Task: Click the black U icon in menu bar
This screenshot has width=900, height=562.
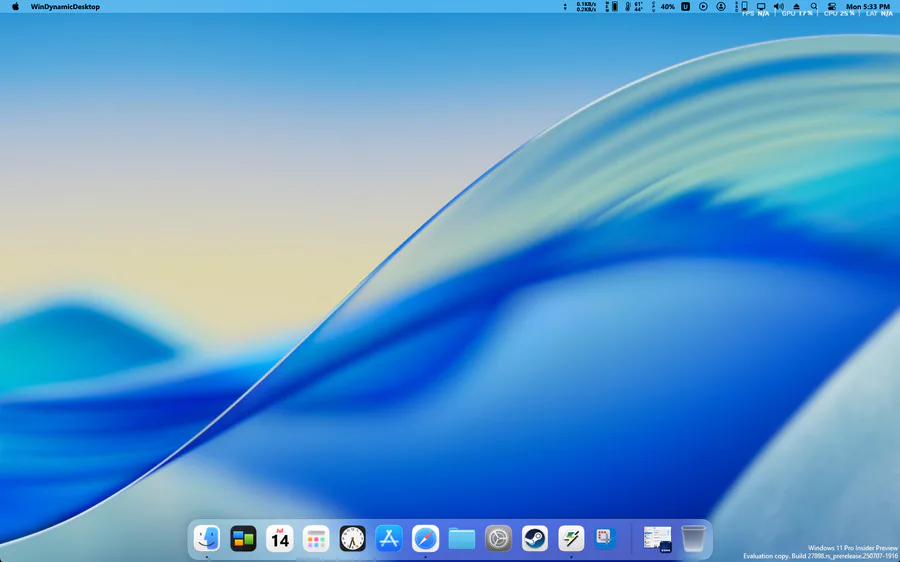Action: click(x=685, y=7)
